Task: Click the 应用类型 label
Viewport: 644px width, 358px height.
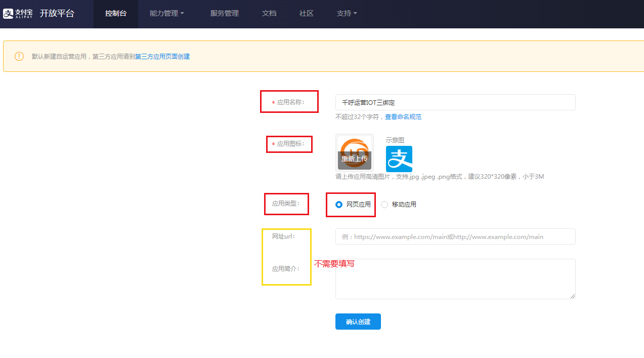Action: point(286,204)
